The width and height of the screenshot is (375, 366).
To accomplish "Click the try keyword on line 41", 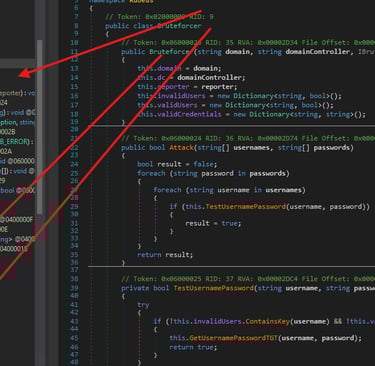I will click(x=143, y=305).
